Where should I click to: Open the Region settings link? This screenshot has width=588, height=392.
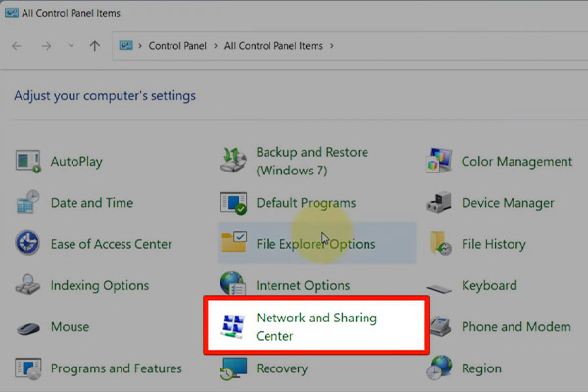click(481, 368)
